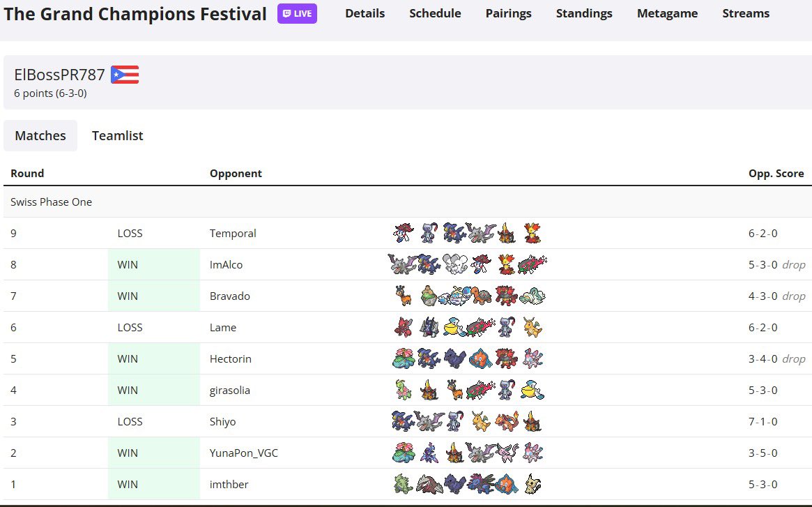Click YunaPon_VGC's 3-5-0 opponent score
This screenshot has width=812, height=507.
click(763, 453)
